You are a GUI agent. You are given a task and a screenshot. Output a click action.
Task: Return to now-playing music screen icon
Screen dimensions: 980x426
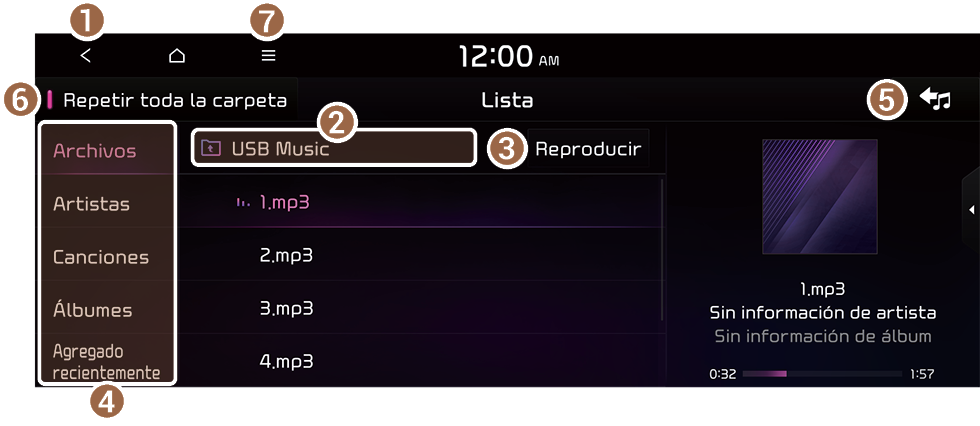click(x=935, y=100)
